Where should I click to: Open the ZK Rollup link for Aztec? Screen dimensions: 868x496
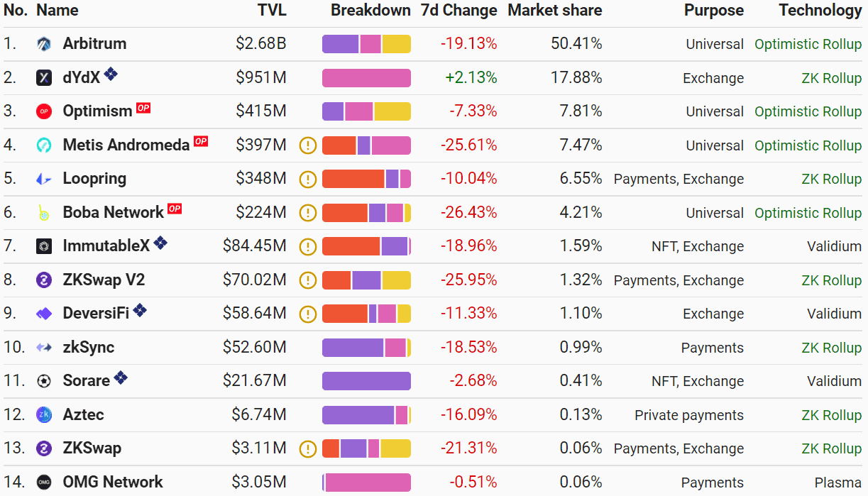[831, 414]
